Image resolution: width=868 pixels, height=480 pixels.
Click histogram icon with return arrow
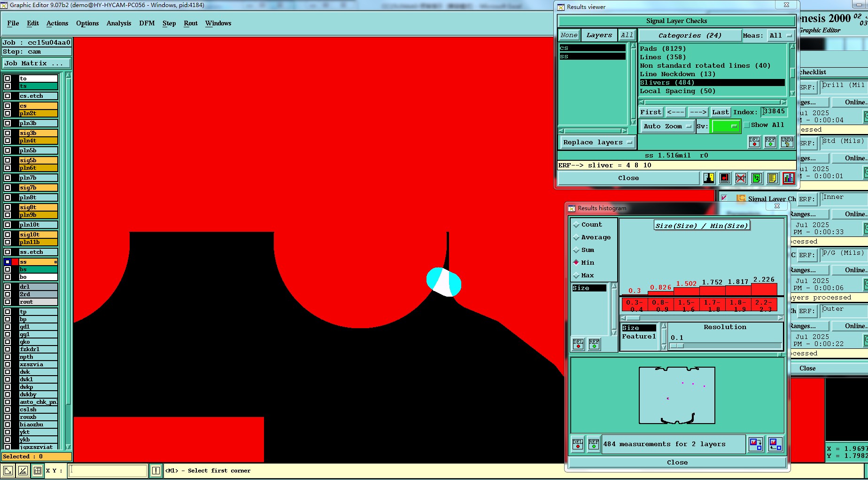pyautogui.click(x=775, y=444)
